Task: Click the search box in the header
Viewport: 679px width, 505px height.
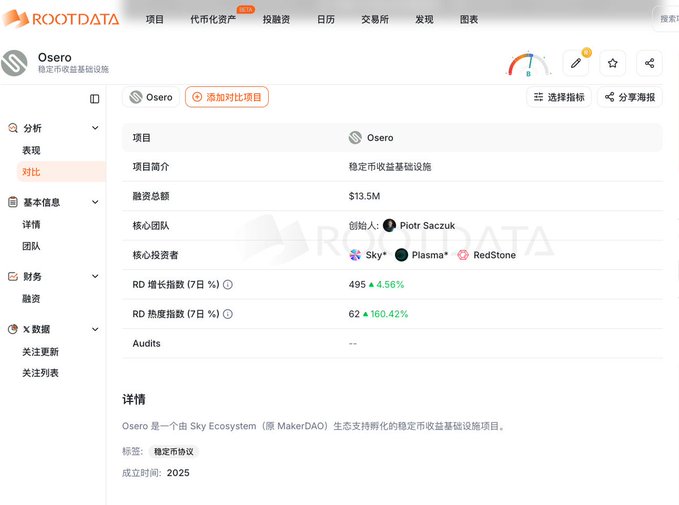Action: click(666, 19)
